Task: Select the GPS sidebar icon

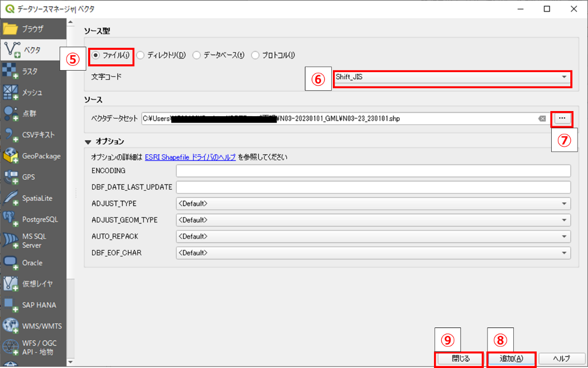Action: coord(10,177)
